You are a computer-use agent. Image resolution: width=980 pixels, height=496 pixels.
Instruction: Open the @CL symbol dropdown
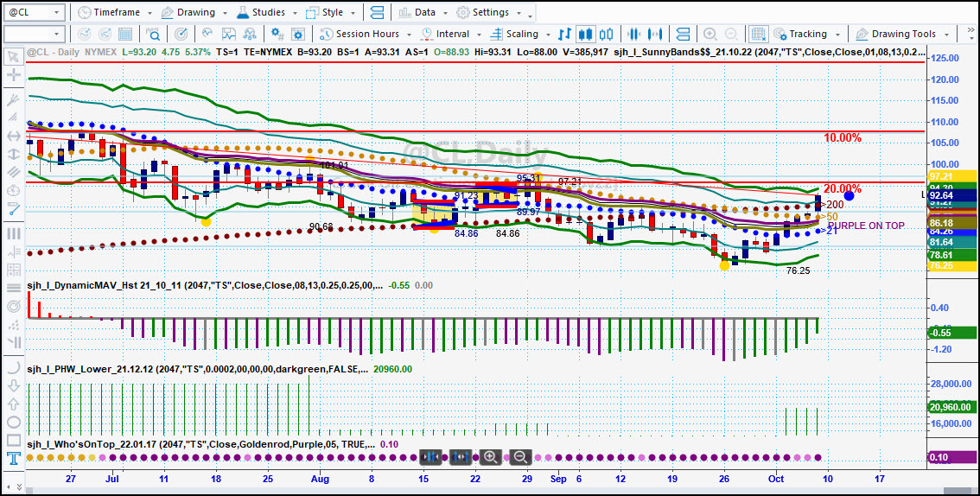point(56,12)
